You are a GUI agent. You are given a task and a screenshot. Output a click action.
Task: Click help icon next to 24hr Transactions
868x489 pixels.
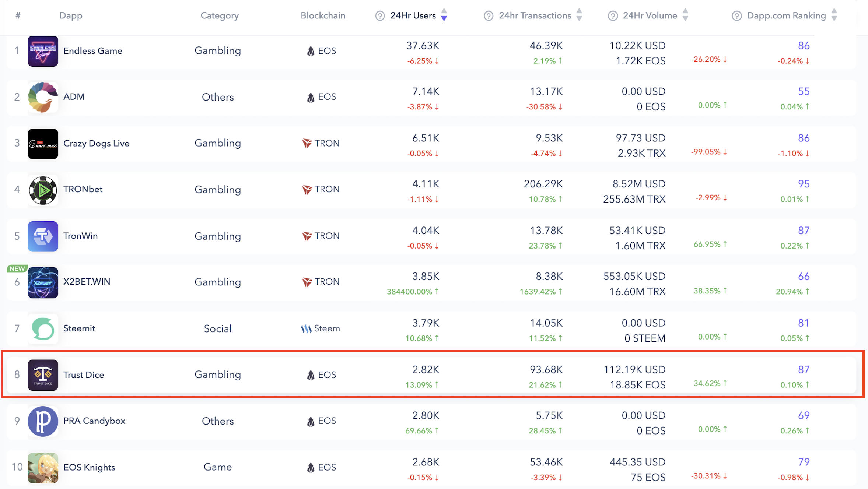pyautogui.click(x=489, y=16)
